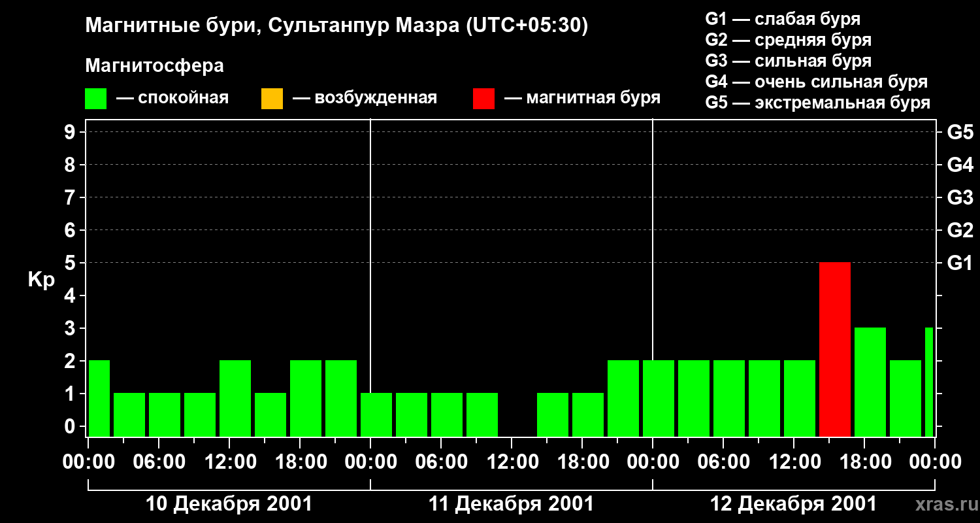Click the '10 Декабря 2001' date label

tap(229, 504)
